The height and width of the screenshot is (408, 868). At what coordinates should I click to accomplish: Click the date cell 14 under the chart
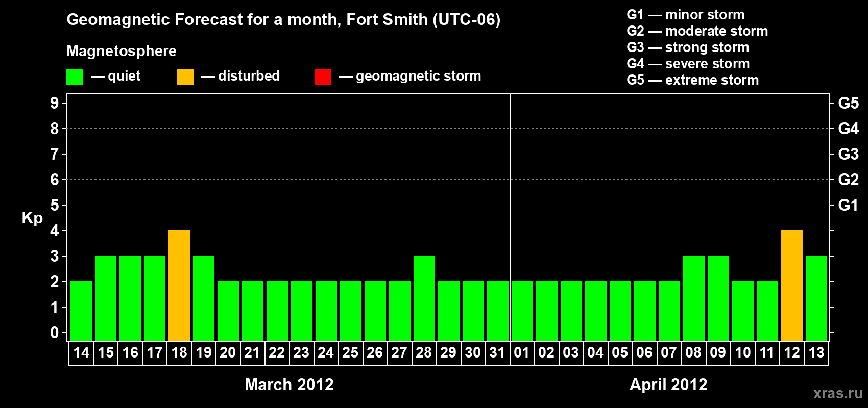81,353
